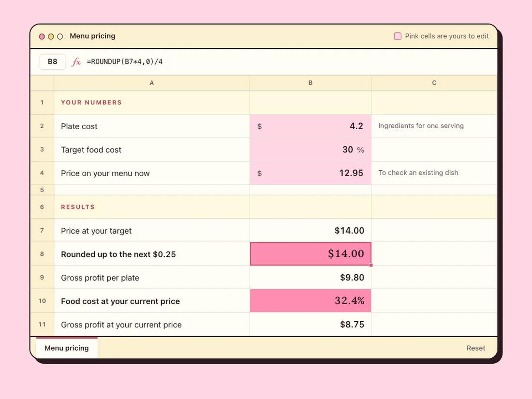Image resolution: width=532 pixels, height=399 pixels.
Task: Select the highlighted $14.00 cell B8
Action: click(310, 254)
